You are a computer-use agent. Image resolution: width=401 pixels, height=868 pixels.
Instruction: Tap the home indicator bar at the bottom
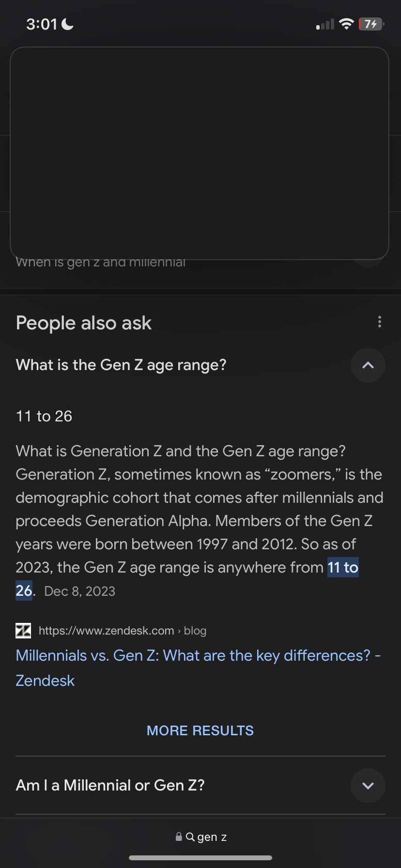tap(200, 858)
